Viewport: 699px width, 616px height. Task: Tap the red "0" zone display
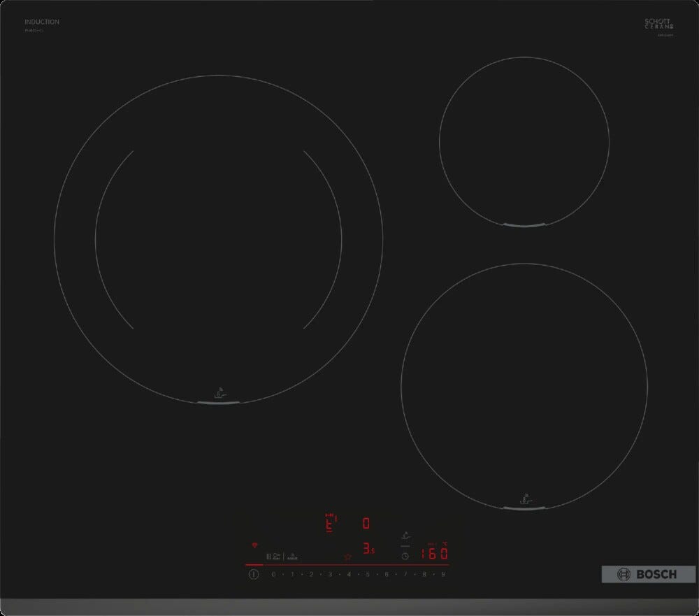[366, 523]
